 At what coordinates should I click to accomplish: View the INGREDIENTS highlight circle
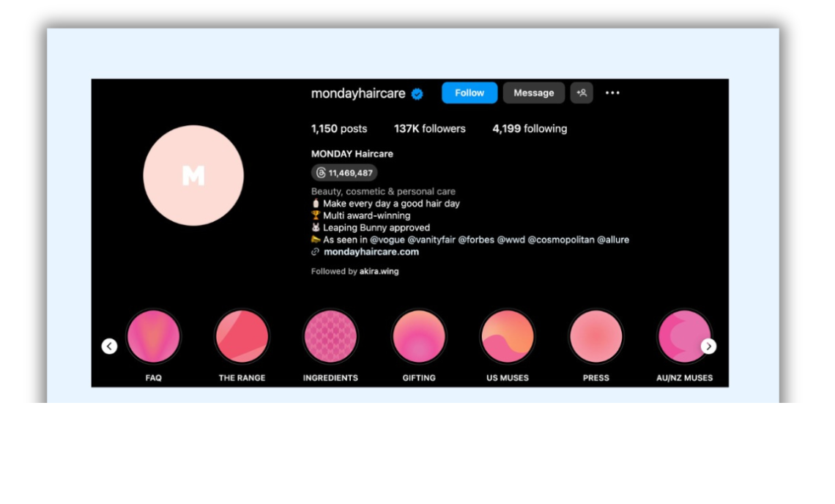click(x=330, y=337)
